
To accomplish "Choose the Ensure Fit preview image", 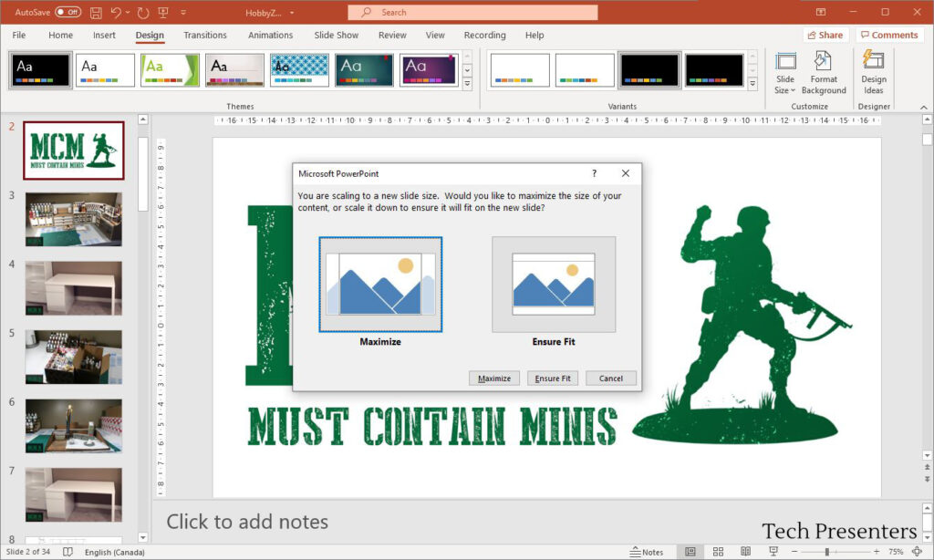I will point(554,285).
